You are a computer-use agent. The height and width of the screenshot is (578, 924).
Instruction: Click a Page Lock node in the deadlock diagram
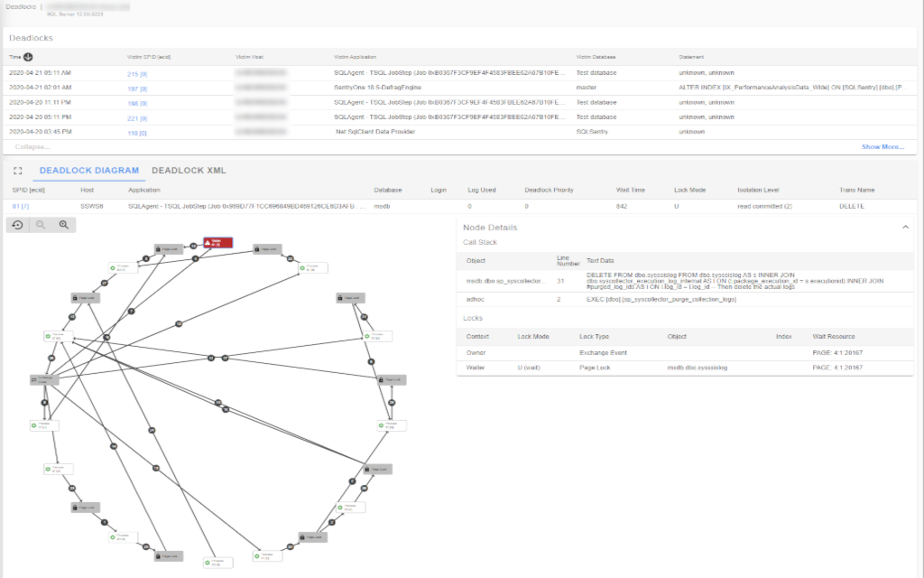click(171, 249)
